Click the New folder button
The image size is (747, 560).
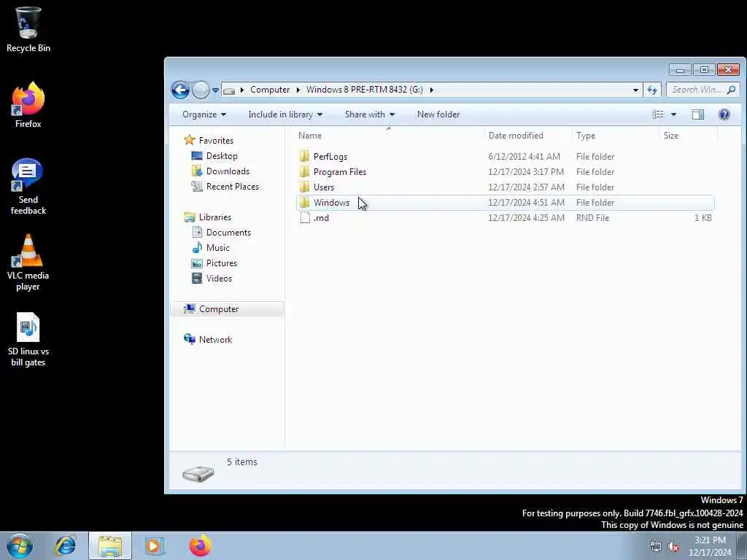438,114
